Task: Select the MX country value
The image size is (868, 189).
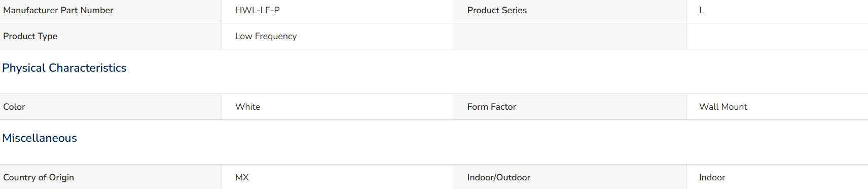Action: [242, 177]
